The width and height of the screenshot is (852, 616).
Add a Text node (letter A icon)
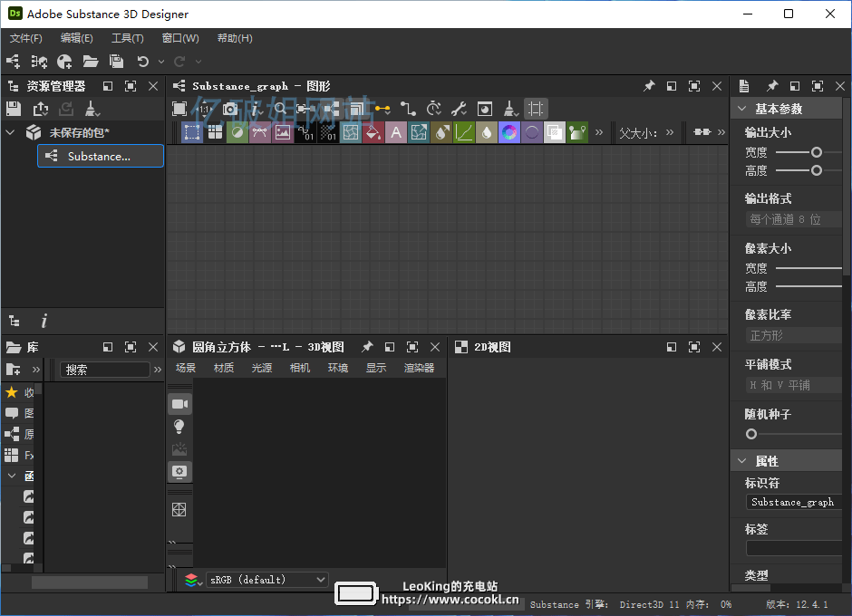[396, 132]
